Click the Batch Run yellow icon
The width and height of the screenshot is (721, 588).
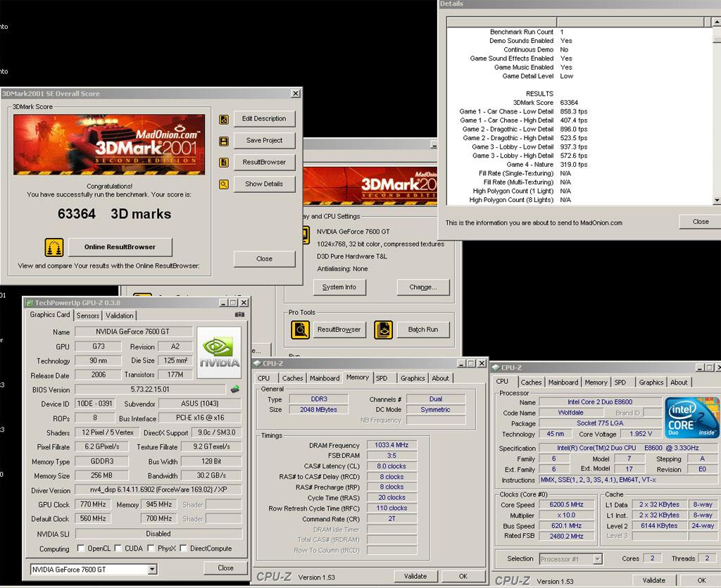pyautogui.click(x=384, y=330)
